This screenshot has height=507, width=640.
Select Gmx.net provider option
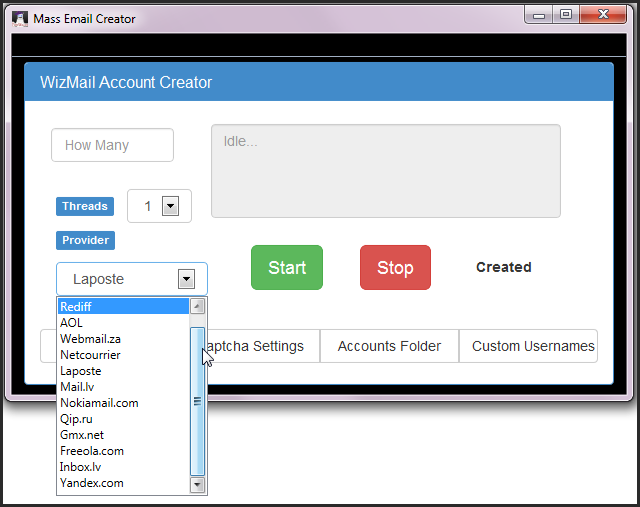pos(124,435)
